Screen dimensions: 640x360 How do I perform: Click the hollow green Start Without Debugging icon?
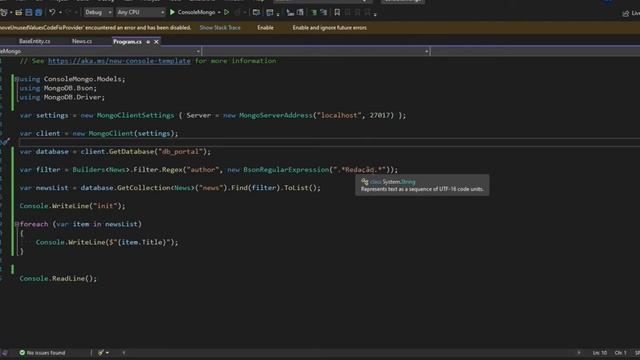227,12
